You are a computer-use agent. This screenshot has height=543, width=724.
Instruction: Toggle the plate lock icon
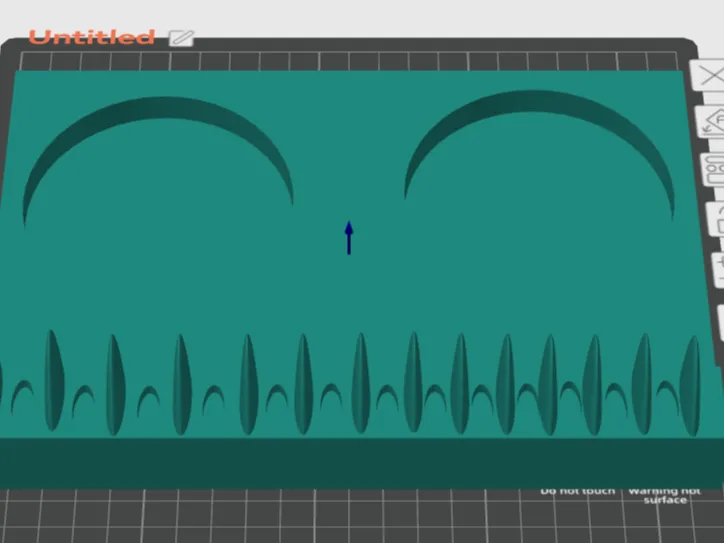[x=717, y=220]
